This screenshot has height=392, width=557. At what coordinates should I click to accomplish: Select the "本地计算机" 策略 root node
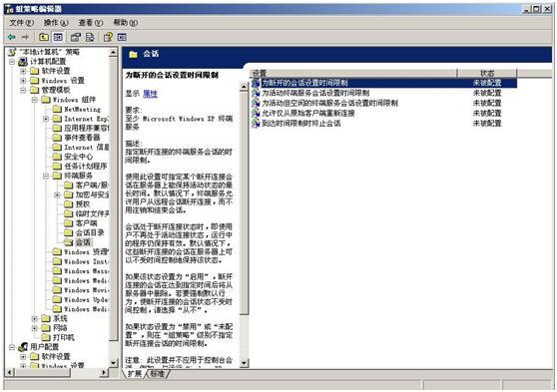49,52
